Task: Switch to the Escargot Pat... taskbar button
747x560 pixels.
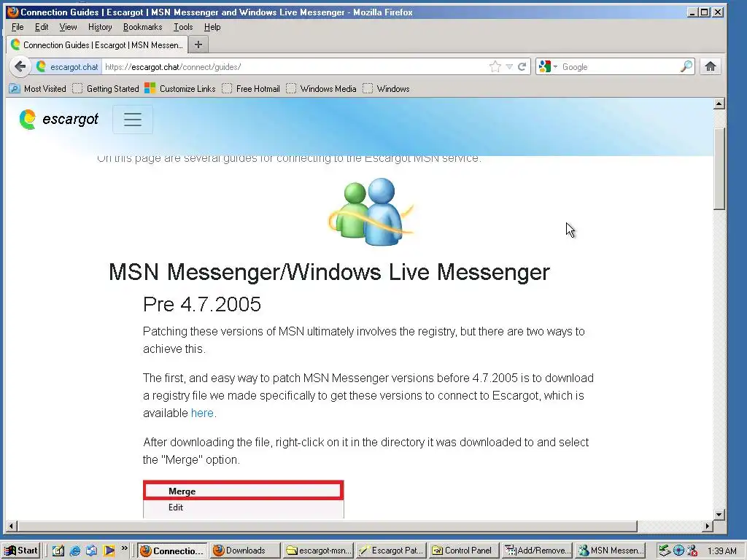Action: click(x=391, y=551)
